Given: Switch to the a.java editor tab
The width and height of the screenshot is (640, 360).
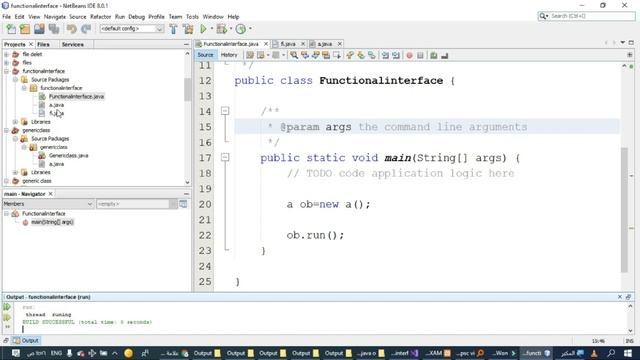Looking at the screenshot, I should [324, 44].
